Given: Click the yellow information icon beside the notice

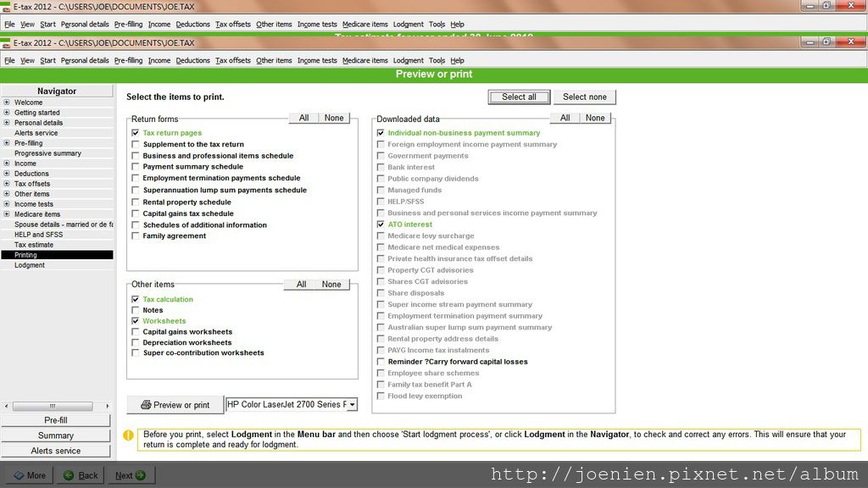Looking at the screenshot, I should point(129,435).
